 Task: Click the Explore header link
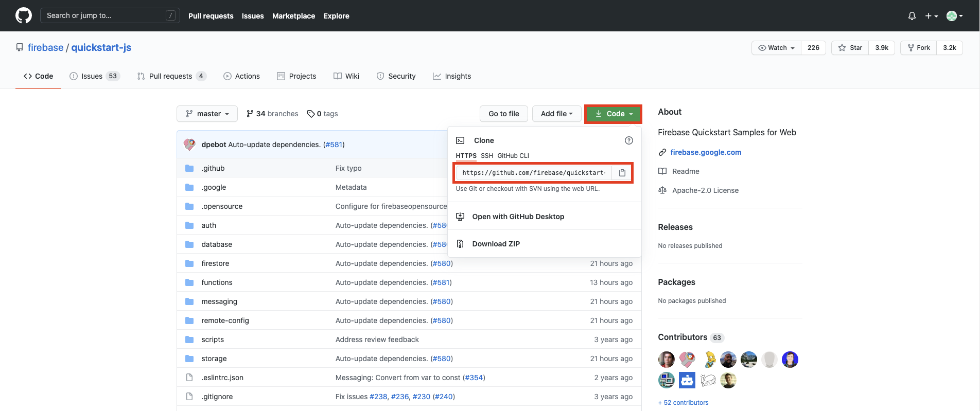coord(336,16)
